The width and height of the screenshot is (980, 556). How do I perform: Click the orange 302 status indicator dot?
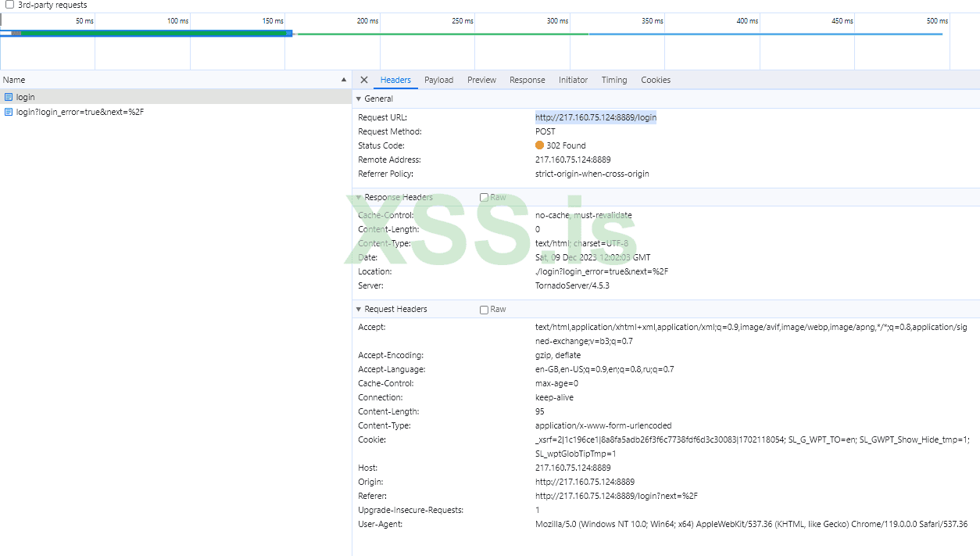539,145
